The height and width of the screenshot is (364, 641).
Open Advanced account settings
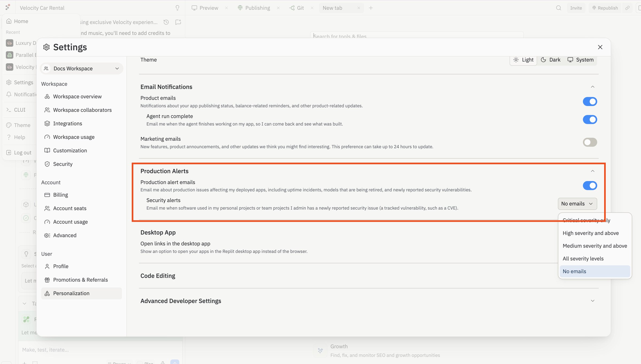click(65, 235)
